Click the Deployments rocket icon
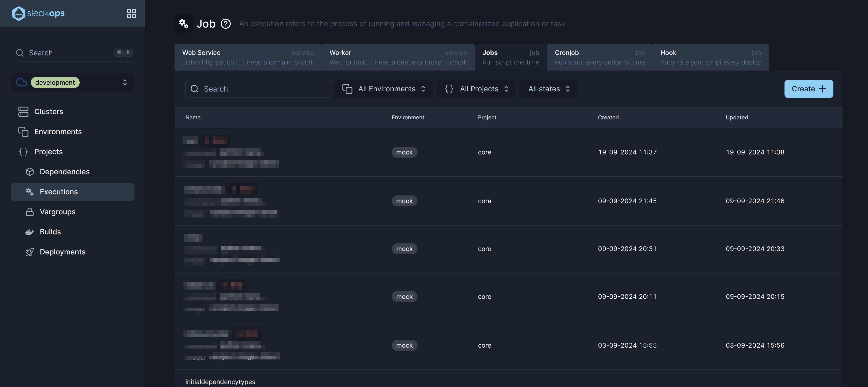This screenshot has height=387, width=868. pyautogui.click(x=30, y=252)
